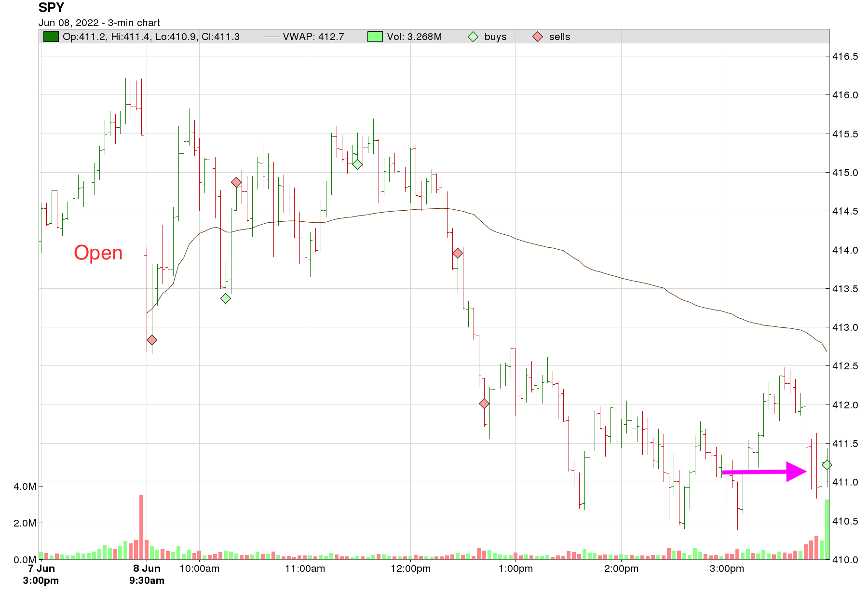Click the 10:00am time axis label
The width and height of the screenshot is (868, 594).
click(200, 568)
